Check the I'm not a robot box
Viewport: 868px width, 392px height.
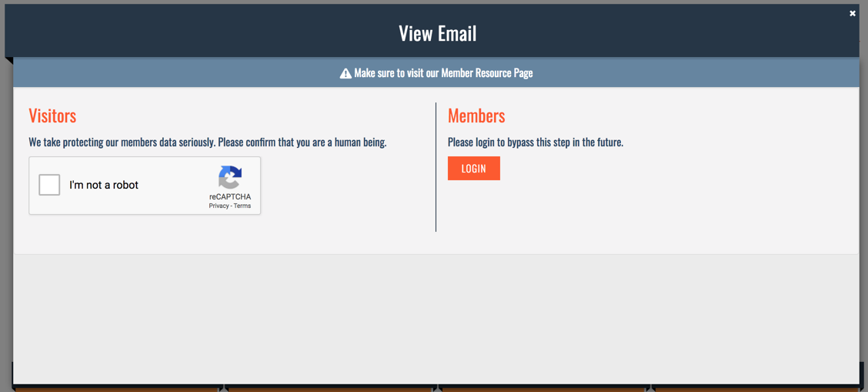tap(49, 185)
